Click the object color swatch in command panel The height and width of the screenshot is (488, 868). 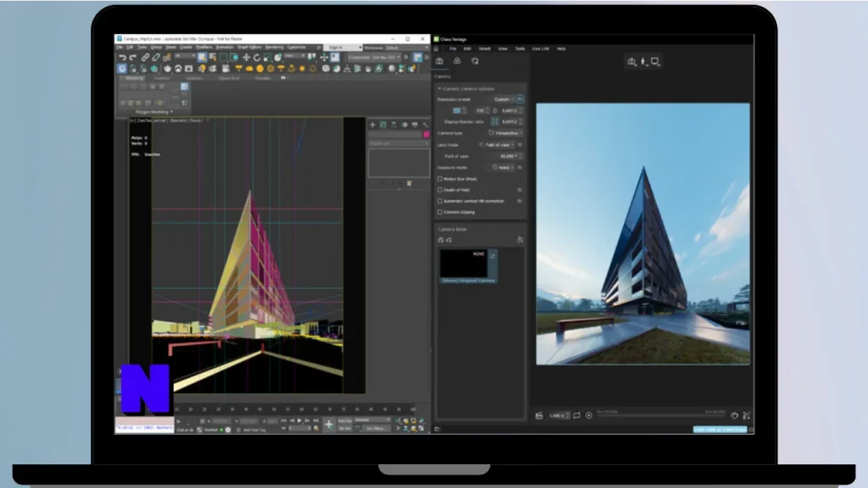(x=426, y=135)
